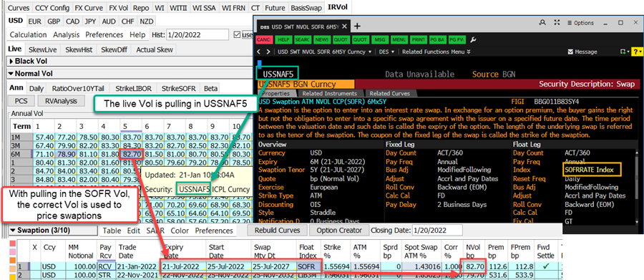Viewport: 644px width, 280px height.
Task: Open swaption Table menu
Action: click(112, 231)
